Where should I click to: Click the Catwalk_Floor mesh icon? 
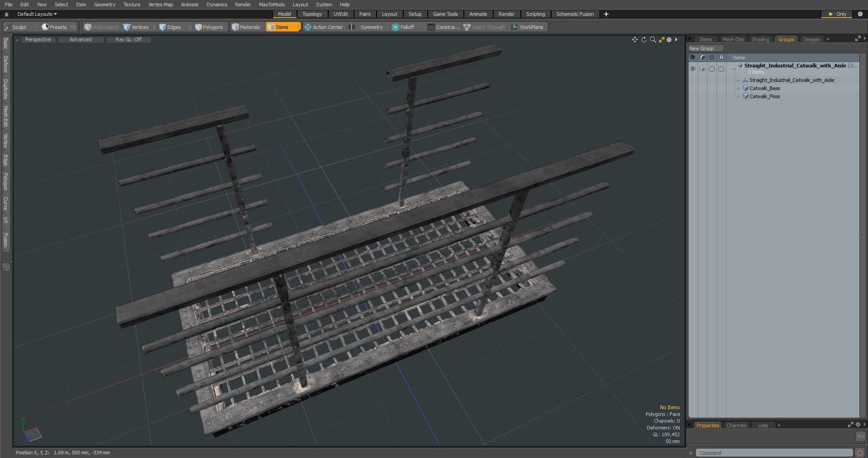click(x=745, y=96)
